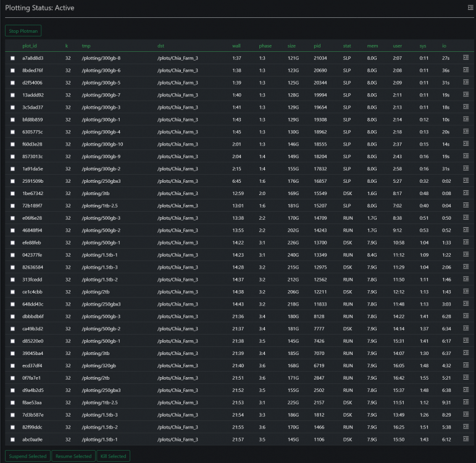Open log icon for plot 6305775c

466,131
